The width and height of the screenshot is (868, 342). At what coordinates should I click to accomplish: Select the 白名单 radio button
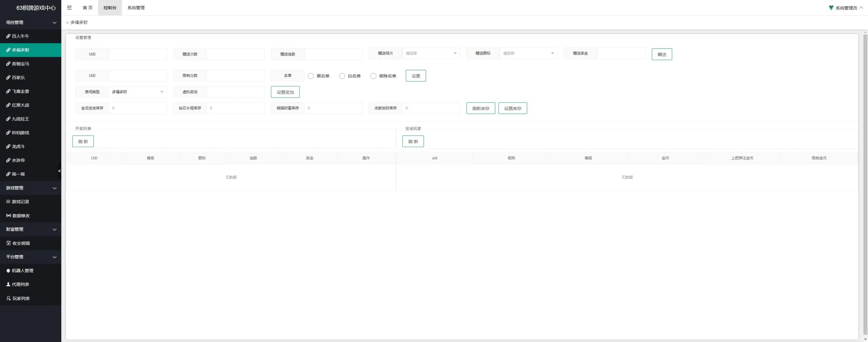coord(342,76)
